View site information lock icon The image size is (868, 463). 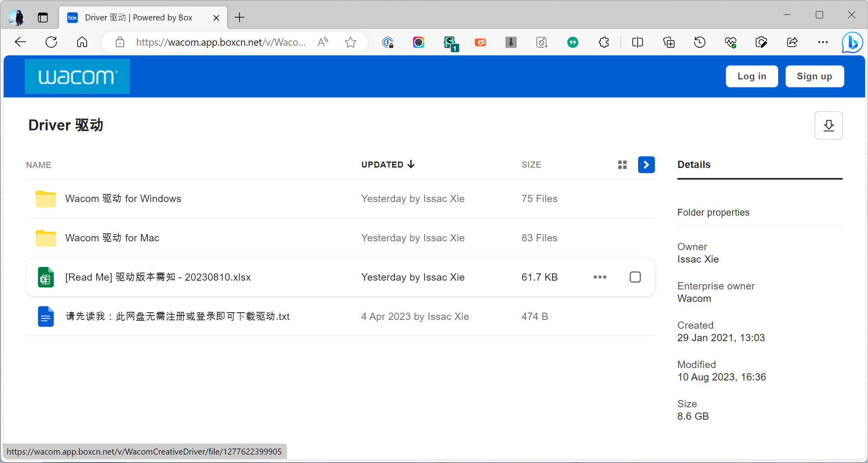120,42
